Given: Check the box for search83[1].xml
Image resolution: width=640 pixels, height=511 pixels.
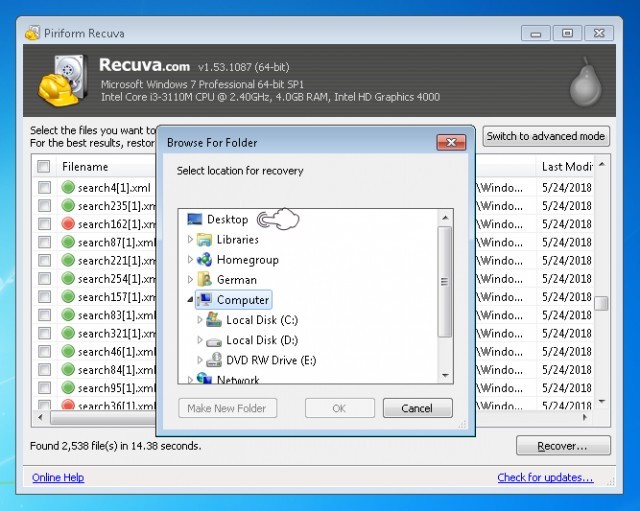Looking at the screenshot, I should click(x=44, y=315).
